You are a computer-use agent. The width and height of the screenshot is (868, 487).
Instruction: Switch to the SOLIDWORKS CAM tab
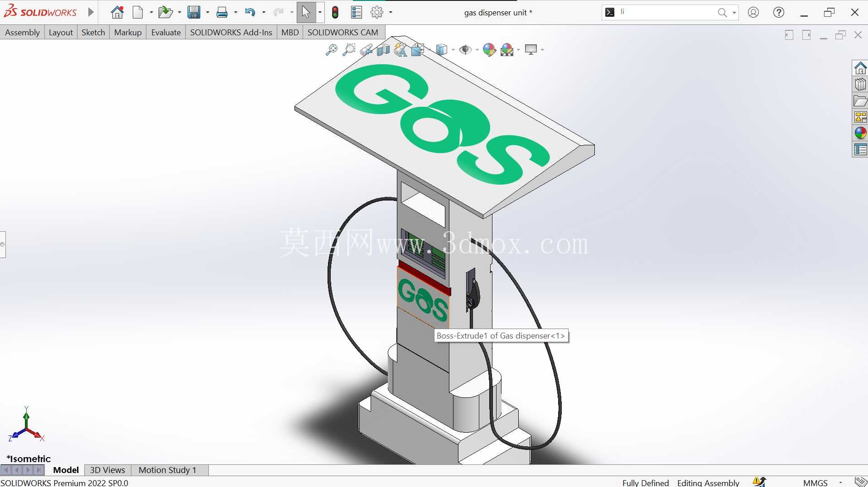click(342, 32)
